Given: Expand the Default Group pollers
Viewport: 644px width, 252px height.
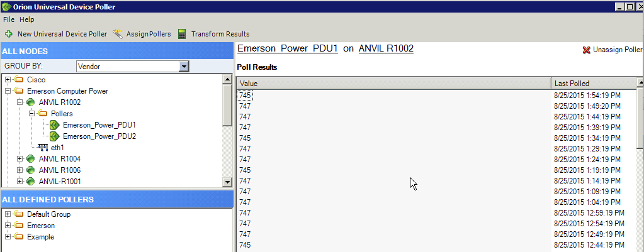Looking at the screenshot, I should point(8,214).
